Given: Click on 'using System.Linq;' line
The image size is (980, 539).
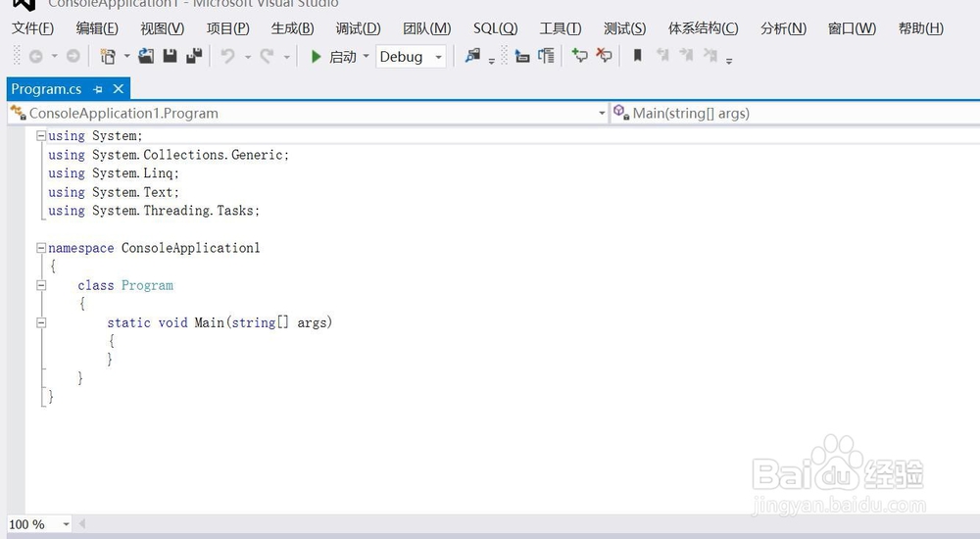Looking at the screenshot, I should pos(114,173).
